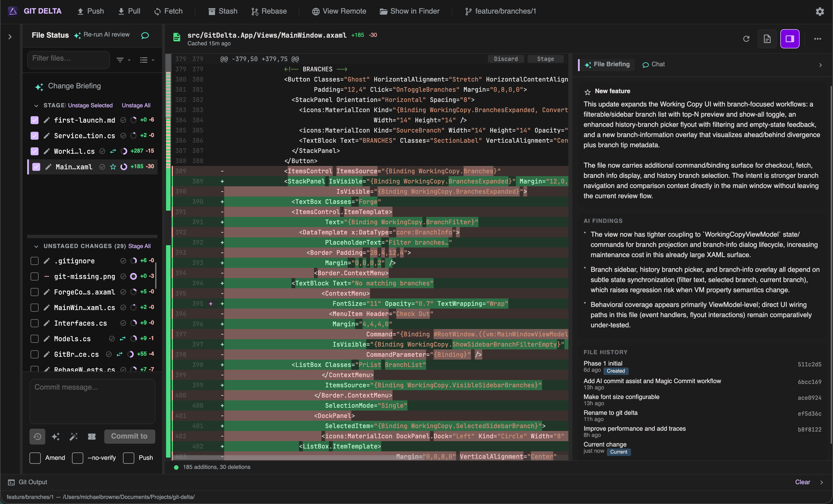Click the star icon on the Main…xaml row
Viewport: 833px width, 504px height.
click(x=113, y=167)
